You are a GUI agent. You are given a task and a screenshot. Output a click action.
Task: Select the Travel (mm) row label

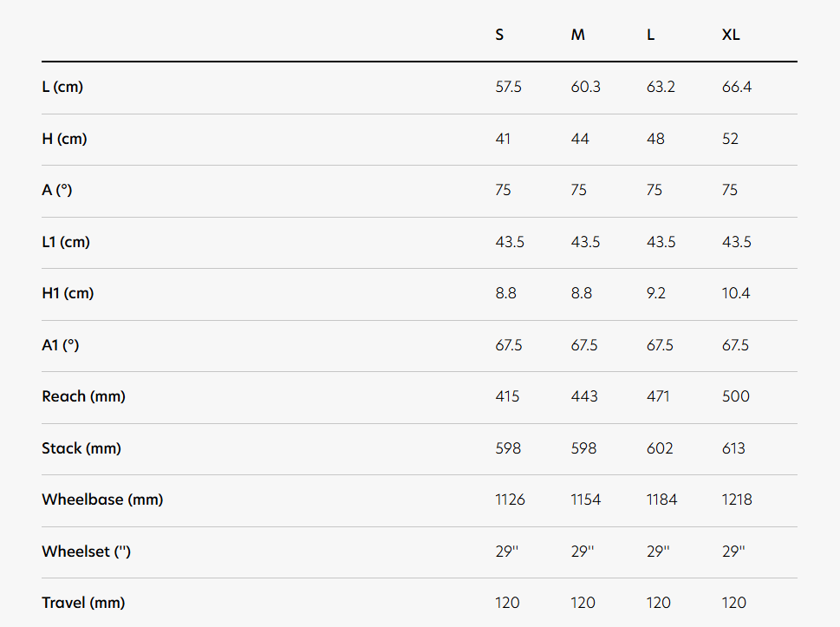pyautogui.click(x=83, y=603)
